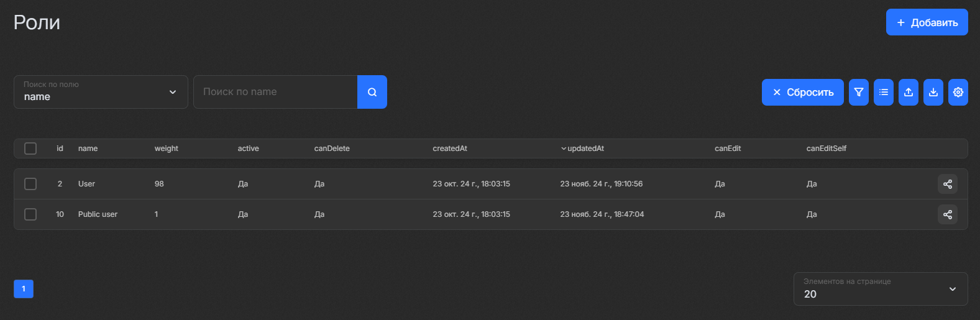Open the filter funnel icon

tap(858, 92)
